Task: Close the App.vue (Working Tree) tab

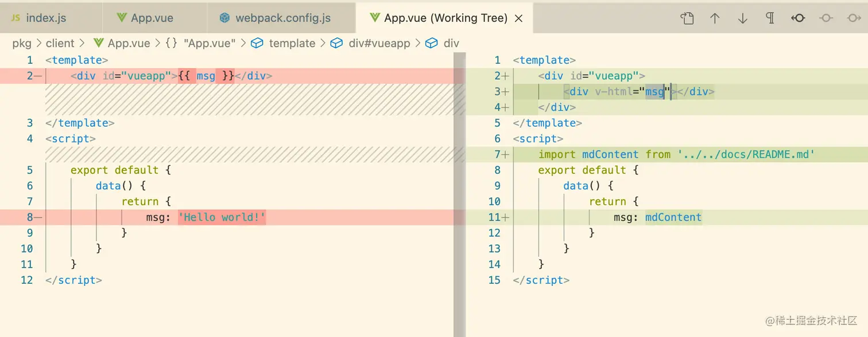Action: (x=518, y=18)
